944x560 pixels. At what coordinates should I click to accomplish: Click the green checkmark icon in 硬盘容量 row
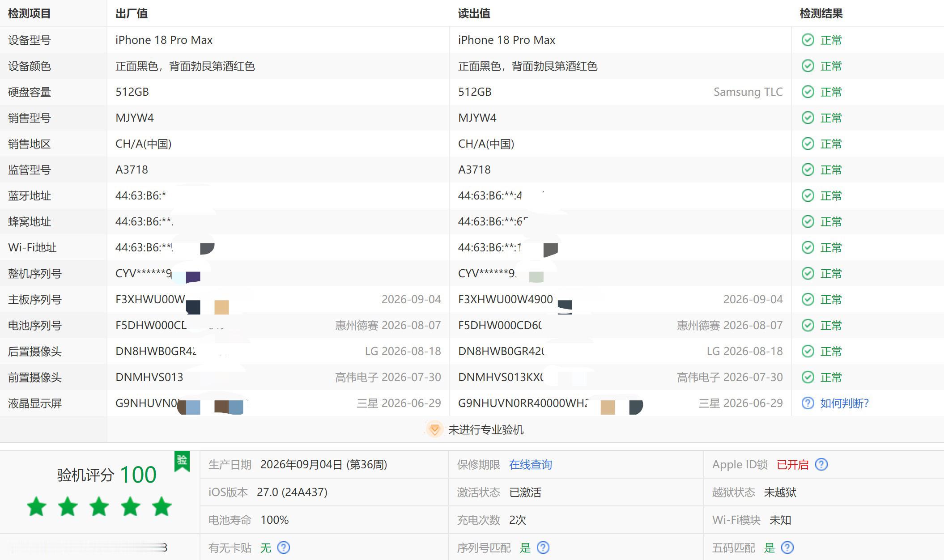pyautogui.click(x=808, y=92)
